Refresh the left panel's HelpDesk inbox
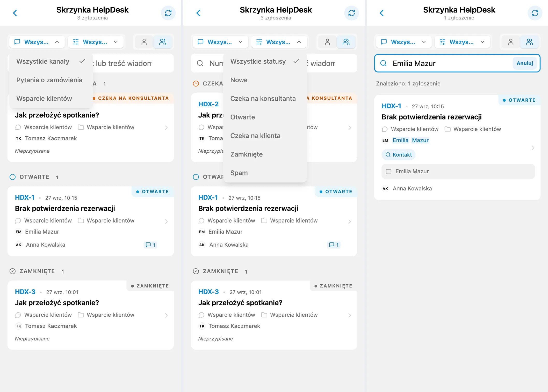This screenshot has width=548, height=392. pyautogui.click(x=168, y=13)
